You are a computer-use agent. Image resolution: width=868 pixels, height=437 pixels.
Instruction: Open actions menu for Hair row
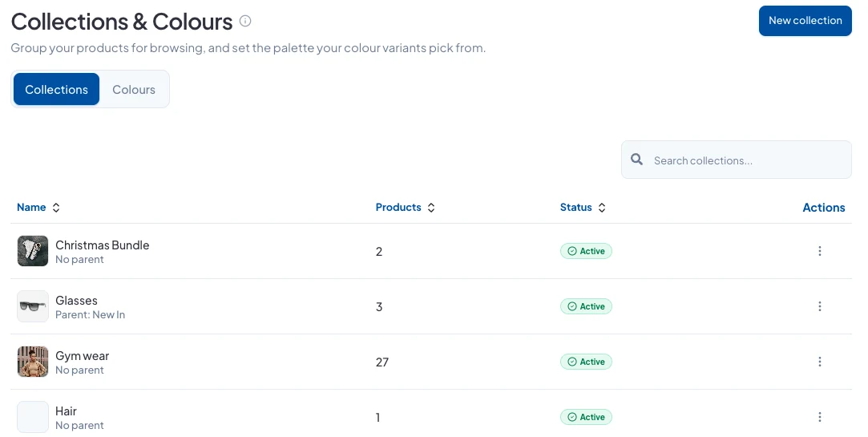pyautogui.click(x=819, y=417)
